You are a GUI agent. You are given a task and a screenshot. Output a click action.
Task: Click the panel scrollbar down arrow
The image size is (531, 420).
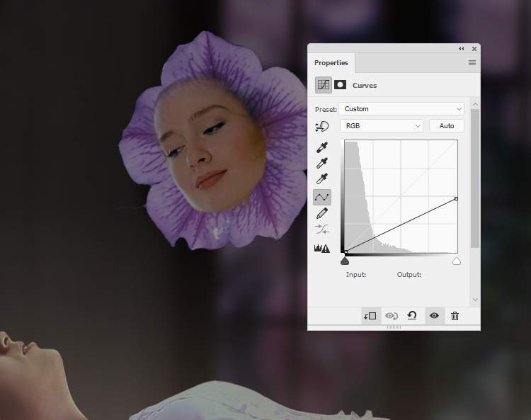click(x=475, y=300)
